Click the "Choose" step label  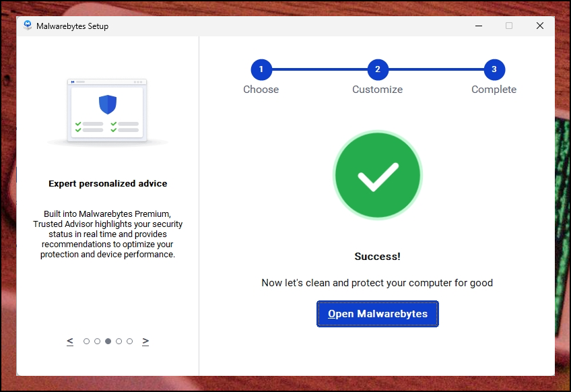coord(261,90)
